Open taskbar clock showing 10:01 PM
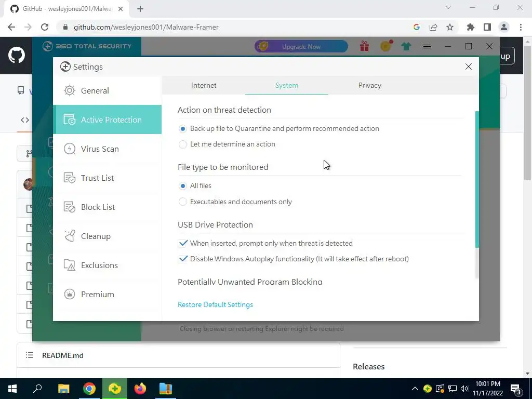This screenshot has width=532, height=399. 488,389
